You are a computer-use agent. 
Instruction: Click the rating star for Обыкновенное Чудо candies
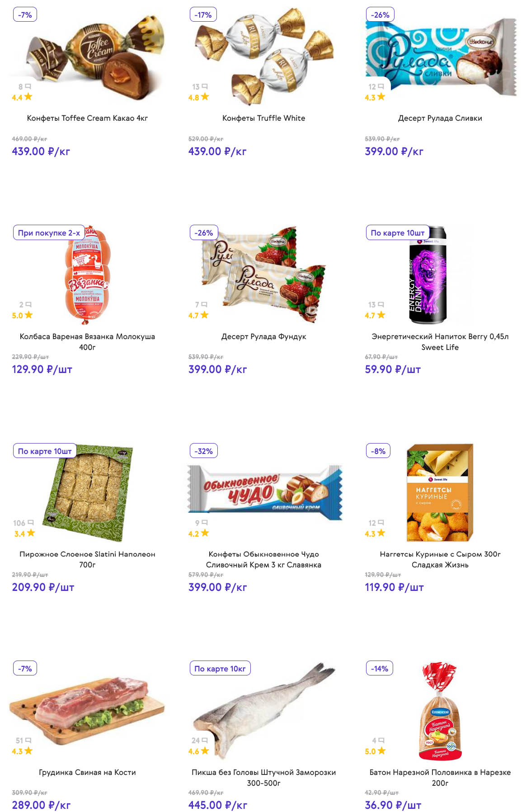tap(205, 533)
